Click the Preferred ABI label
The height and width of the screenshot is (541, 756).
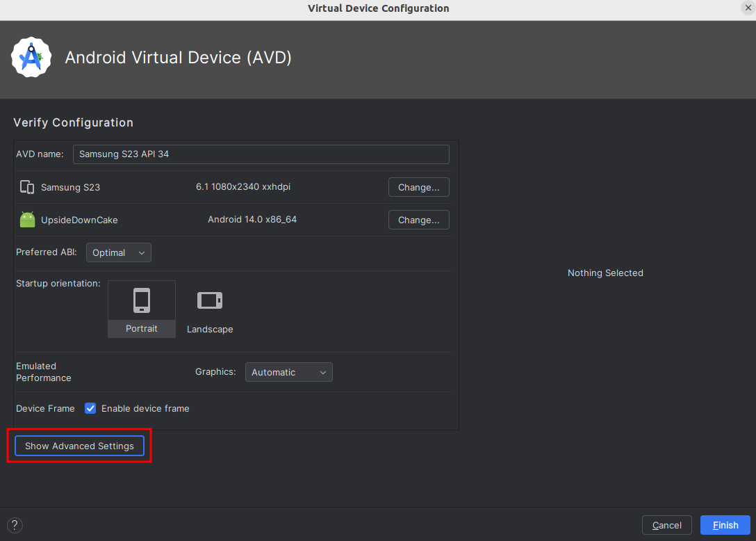click(x=47, y=252)
